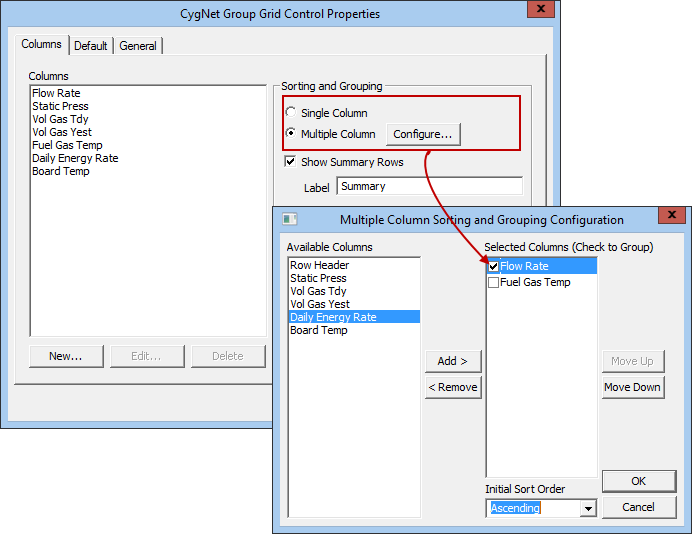Viewport: 692px width, 534px height.
Task: Switch to the General tab
Action: click(x=138, y=46)
